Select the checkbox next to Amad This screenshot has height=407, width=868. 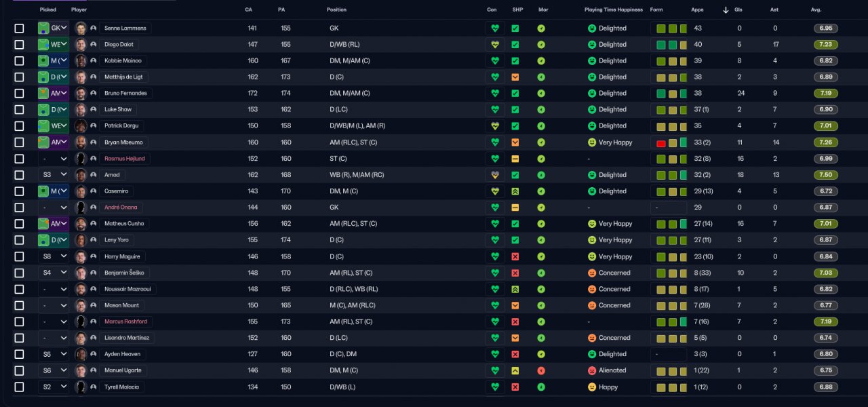pyautogui.click(x=19, y=175)
